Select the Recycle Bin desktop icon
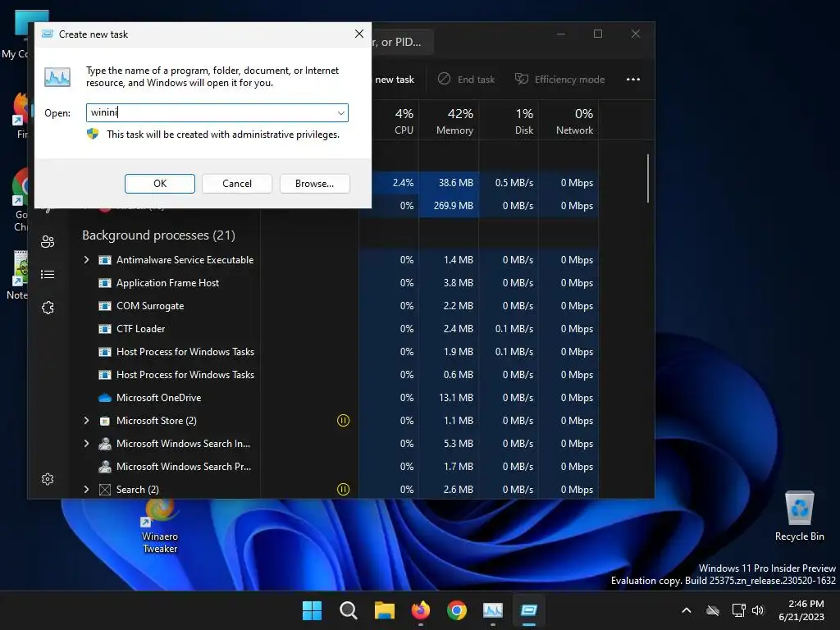Viewport: 840px width, 630px height. coord(799,516)
